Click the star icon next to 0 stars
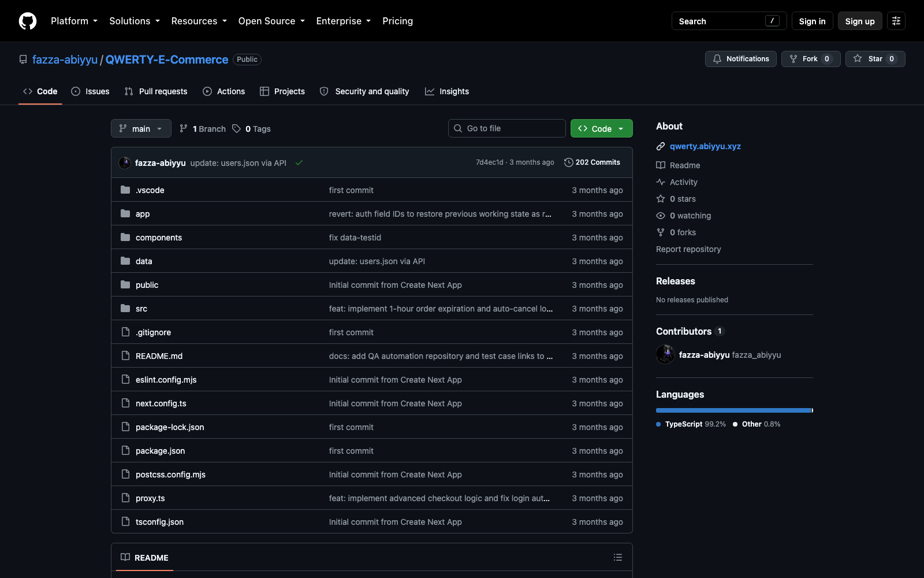This screenshot has width=924, height=578. pyautogui.click(x=661, y=199)
